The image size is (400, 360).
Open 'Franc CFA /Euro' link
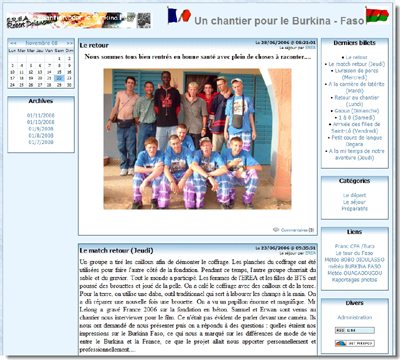(x=355, y=246)
